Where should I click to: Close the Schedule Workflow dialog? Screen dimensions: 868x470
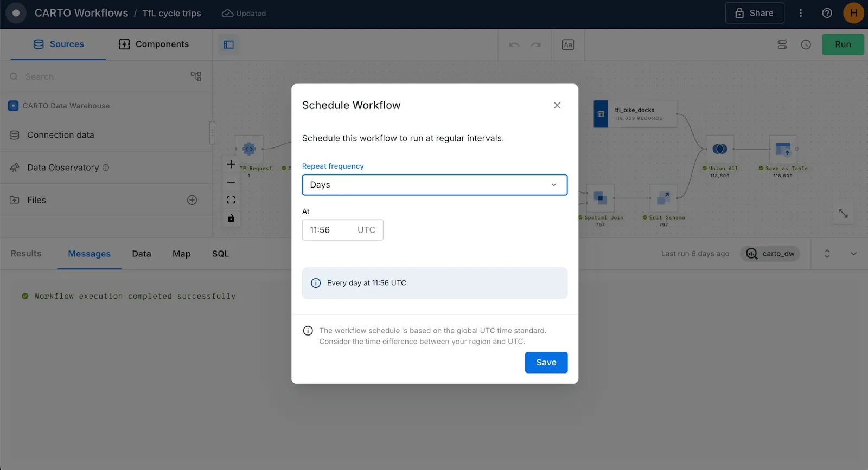tap(557, 105)
